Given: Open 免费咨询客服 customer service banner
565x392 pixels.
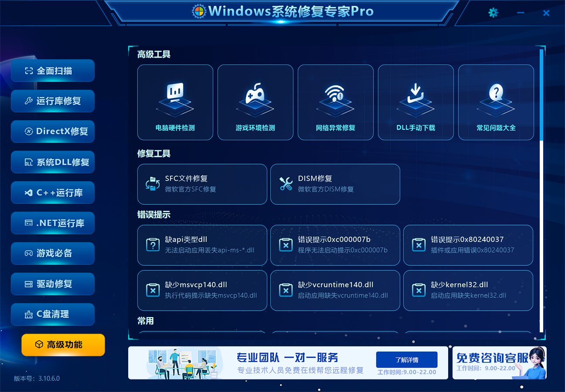Looking at the screenshot, I should point(499,362).
